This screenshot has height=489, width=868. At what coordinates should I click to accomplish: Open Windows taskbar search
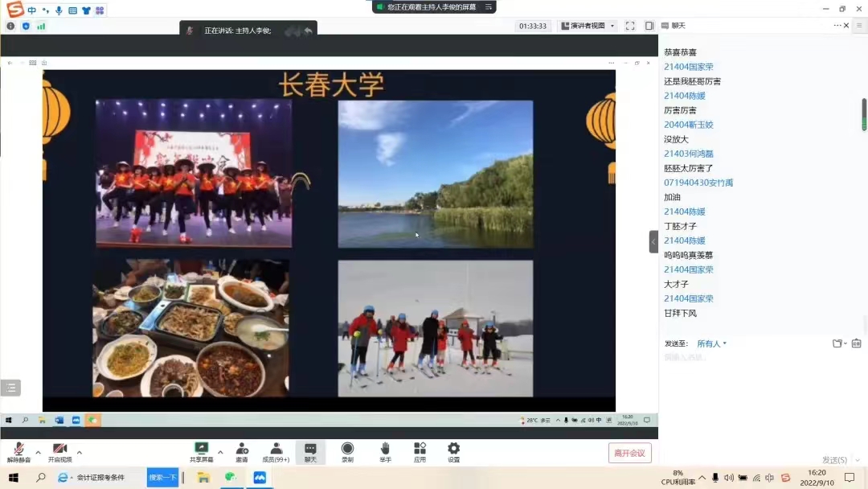40,478
